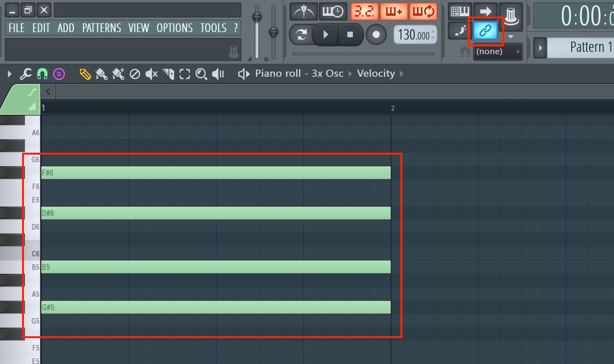Click the Record button
614x364 pixels.
click(376, 34)
